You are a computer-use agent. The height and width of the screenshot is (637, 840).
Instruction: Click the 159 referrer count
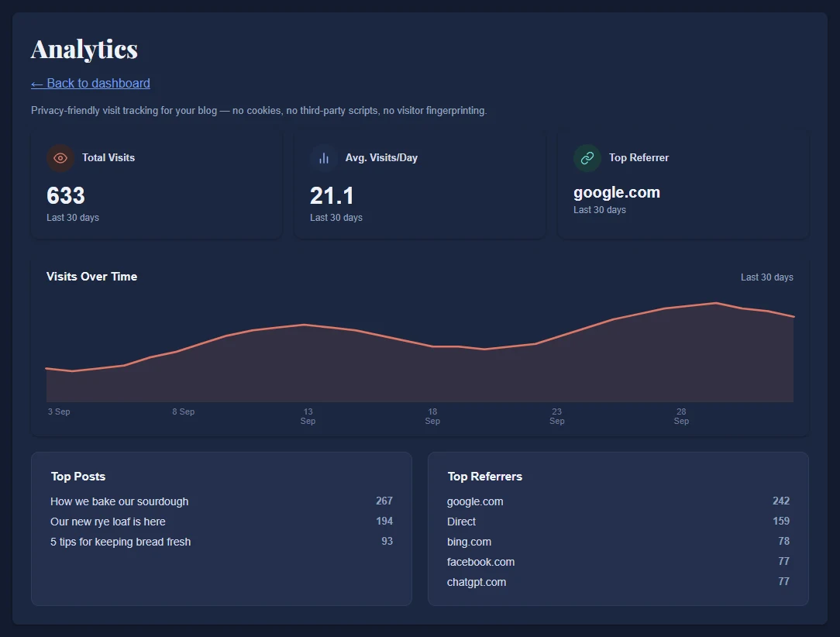click(x=781, y=522)
